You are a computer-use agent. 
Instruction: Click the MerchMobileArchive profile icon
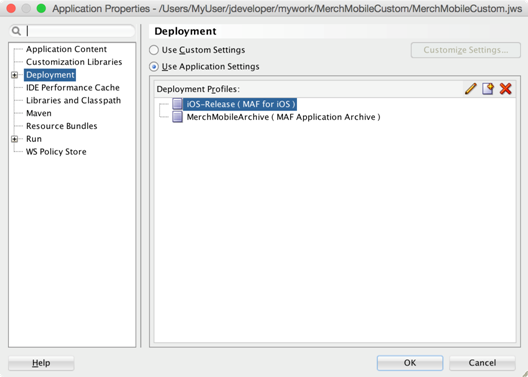[177, 117]
